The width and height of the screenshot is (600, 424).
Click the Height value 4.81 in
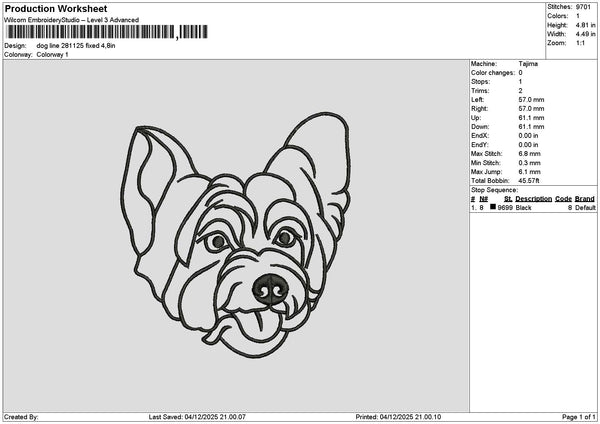click(585, 25)
